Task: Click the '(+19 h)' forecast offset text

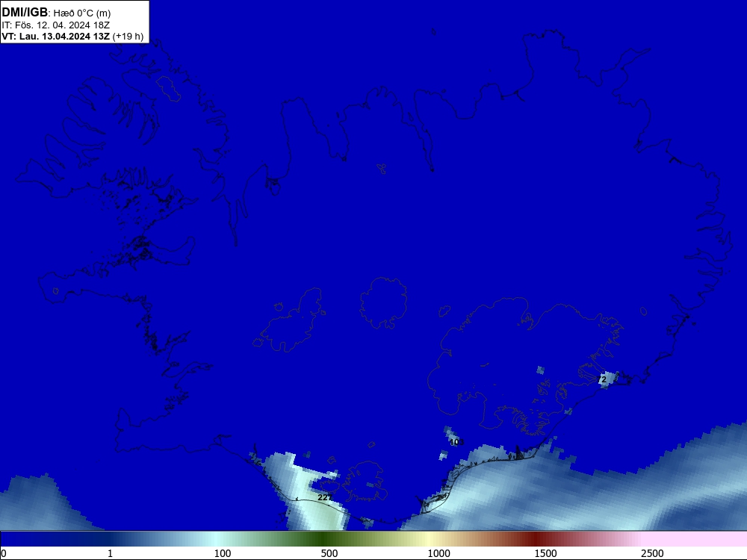Action: (128, 37)
